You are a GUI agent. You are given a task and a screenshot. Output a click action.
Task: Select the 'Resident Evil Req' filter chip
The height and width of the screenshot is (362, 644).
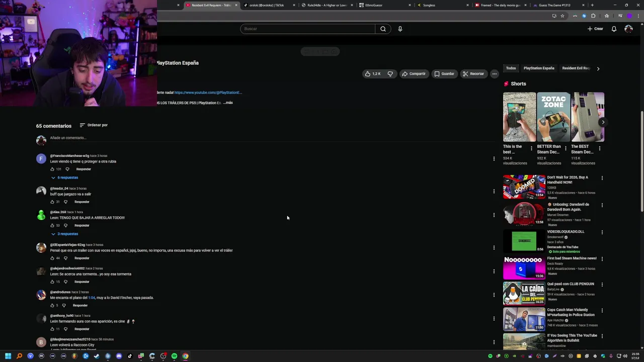pyautogui.click(x=576, y=68)
